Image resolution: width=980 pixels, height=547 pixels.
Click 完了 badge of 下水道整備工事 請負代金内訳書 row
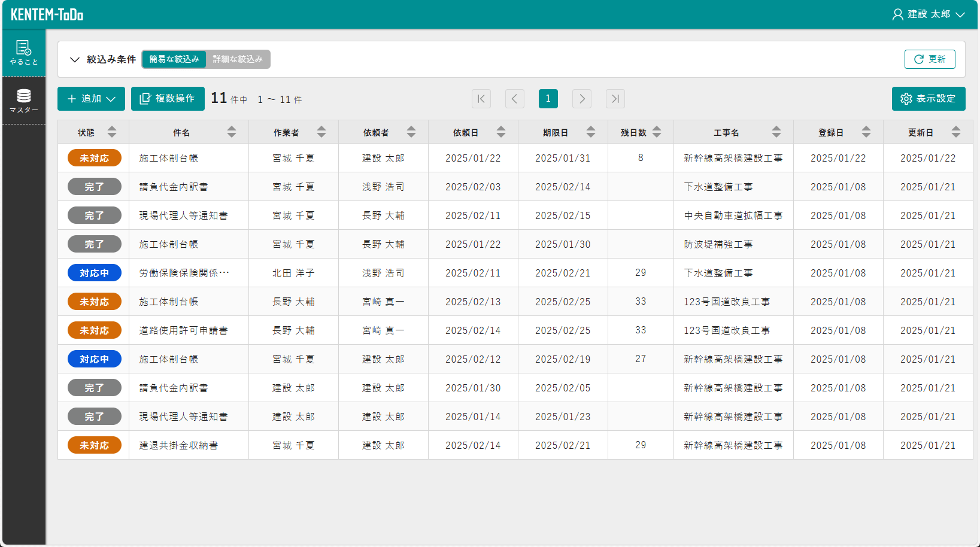pos(95,187)
